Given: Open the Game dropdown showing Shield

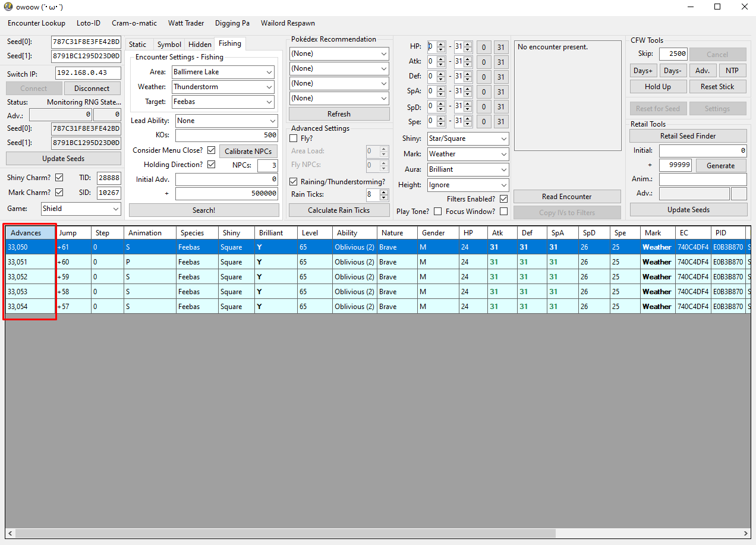Looking at the screenshot, I should click(81, 209).
